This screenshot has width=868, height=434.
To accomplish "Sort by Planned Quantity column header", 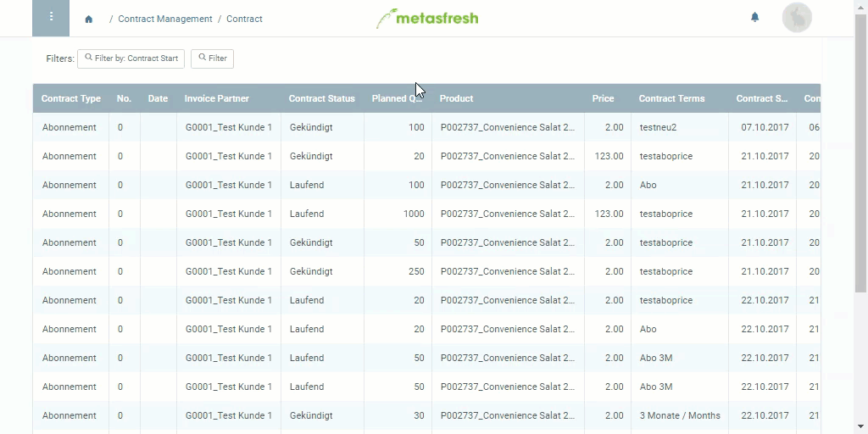I will point(397,98).
